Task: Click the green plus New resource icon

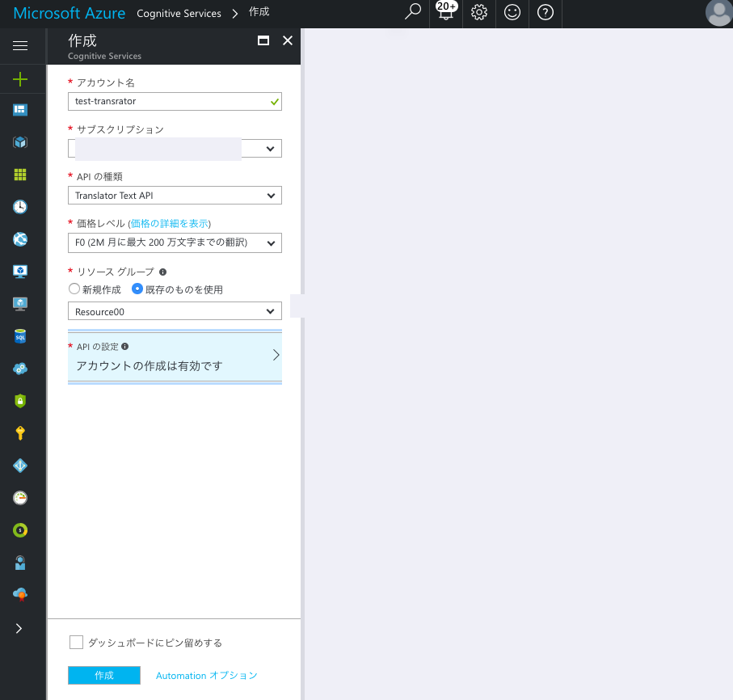Action: pyautogui.click(x=20, y=79)
